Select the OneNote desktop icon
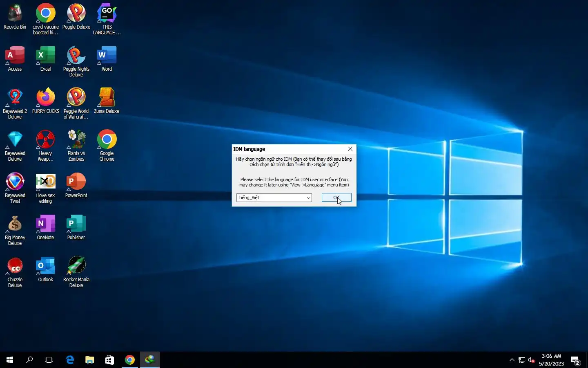Screen dimensions: 588x368 pyautogui.click(x=46, y=227)
